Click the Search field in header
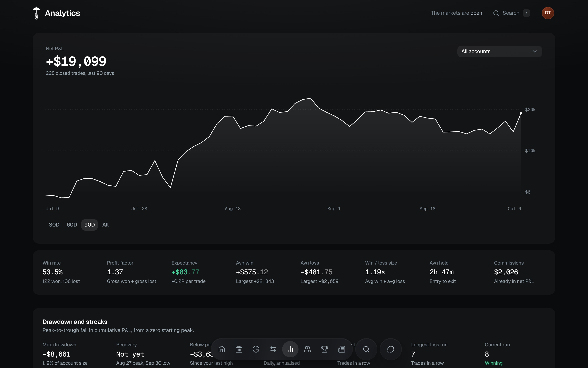This screenshot has width=588, height=368. tap(511, 13)
